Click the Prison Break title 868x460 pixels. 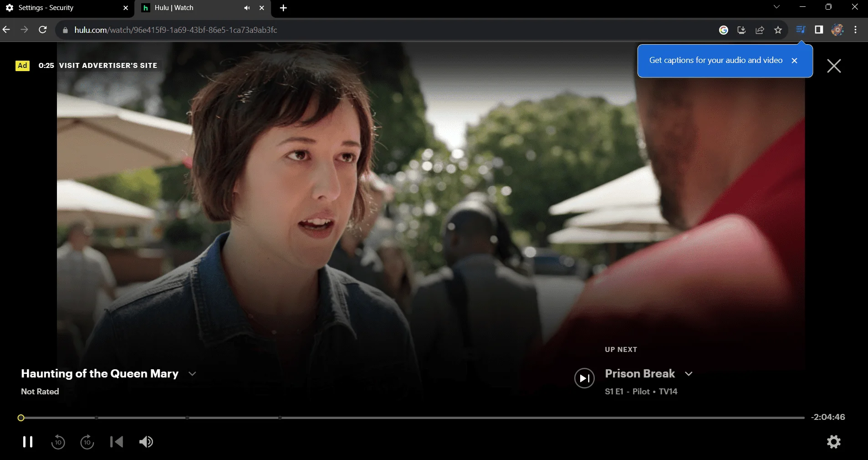click(x=640, y=374)
